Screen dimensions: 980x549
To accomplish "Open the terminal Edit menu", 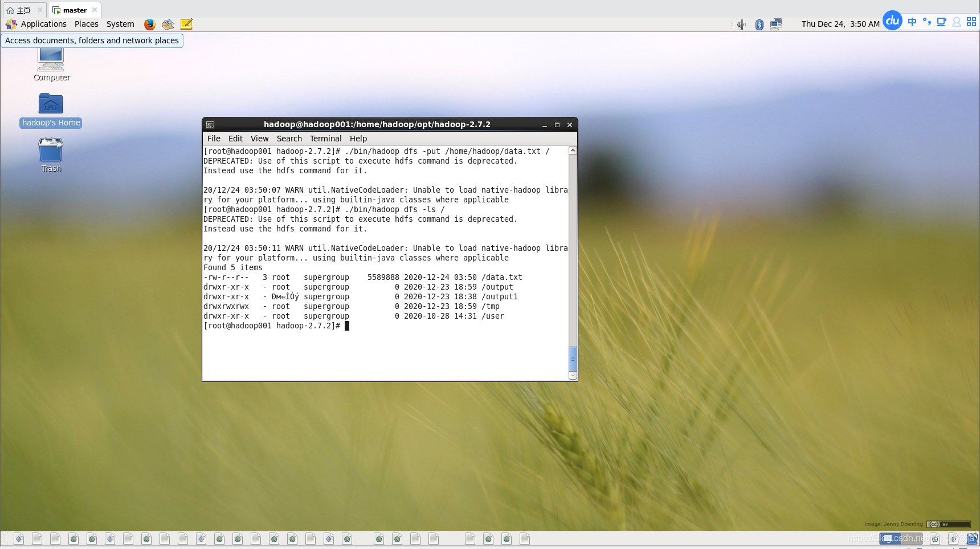I will [x=235, y=139].
